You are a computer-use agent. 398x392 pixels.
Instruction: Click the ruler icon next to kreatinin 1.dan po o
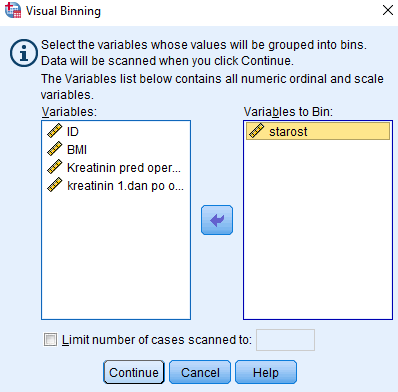click(x=55, y=185)
